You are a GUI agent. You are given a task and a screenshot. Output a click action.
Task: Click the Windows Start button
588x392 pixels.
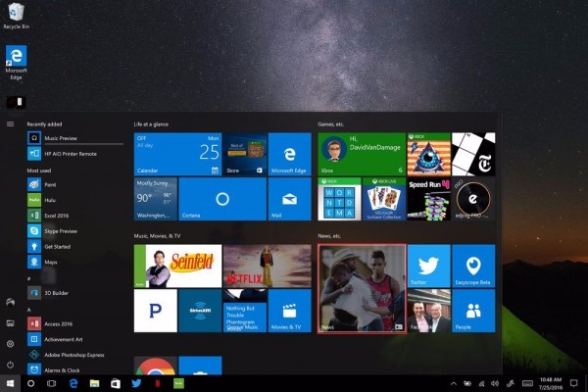tap(10, 384)
